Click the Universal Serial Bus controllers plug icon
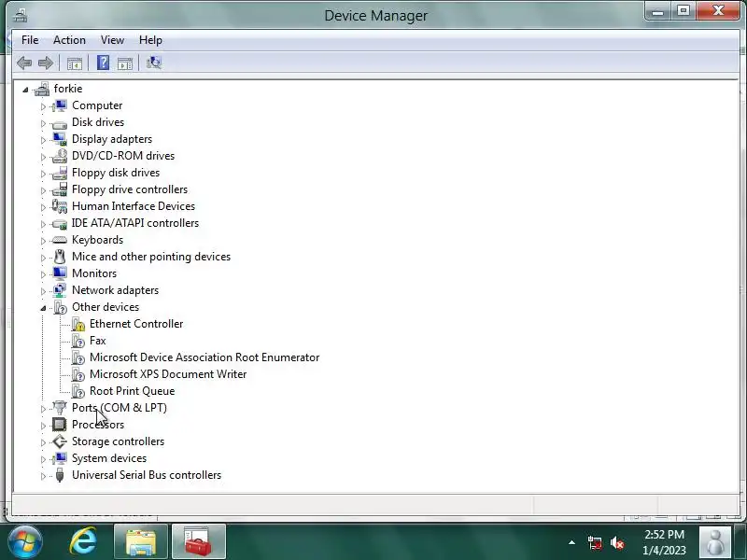The width and height of the screenshot is (747, 560). (x=60, y=475)
